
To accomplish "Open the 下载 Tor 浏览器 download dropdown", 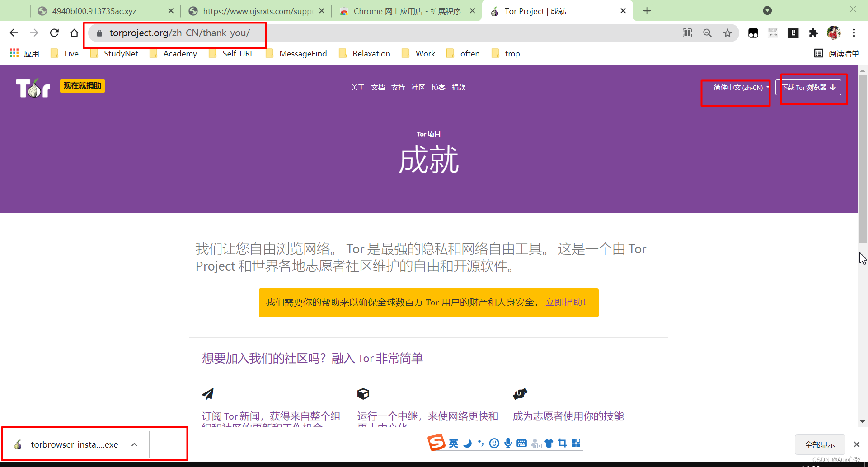I will (809, 88).
